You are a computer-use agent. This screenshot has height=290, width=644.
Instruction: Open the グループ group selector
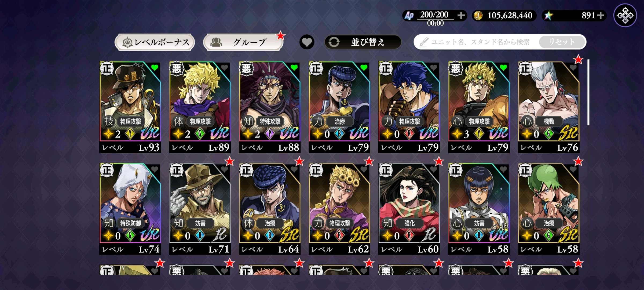tap(243, 42)
